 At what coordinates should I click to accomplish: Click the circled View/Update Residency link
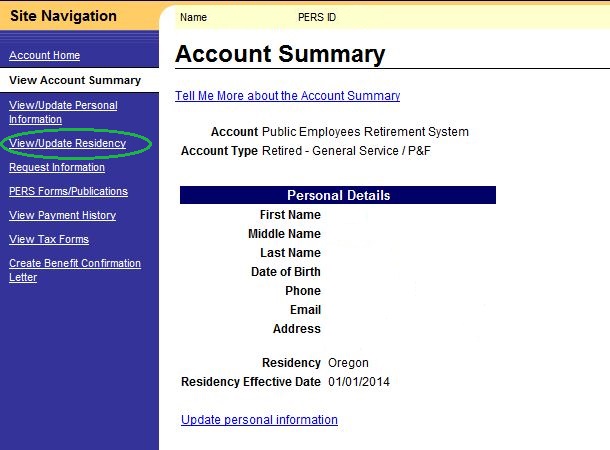pos(67,144)
